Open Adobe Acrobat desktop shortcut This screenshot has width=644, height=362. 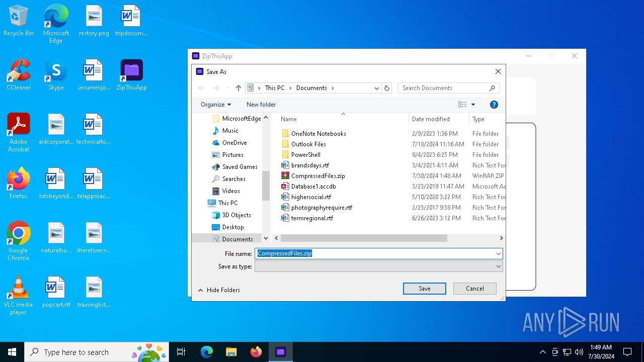[x=19, y=133]
